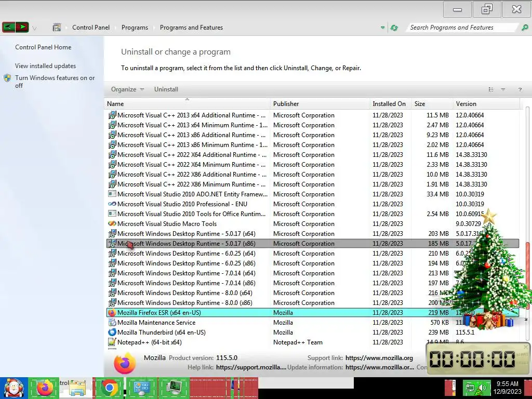Open Firefox from the taskbar

pos(45,388)
